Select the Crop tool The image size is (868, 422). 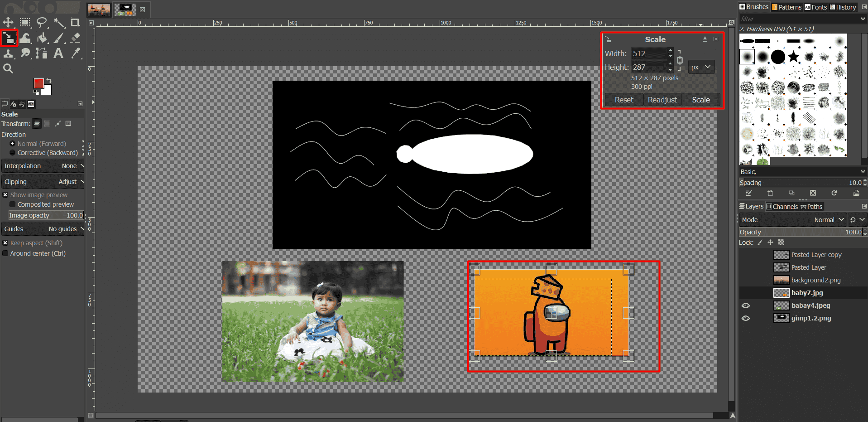(x=75, y=22)
